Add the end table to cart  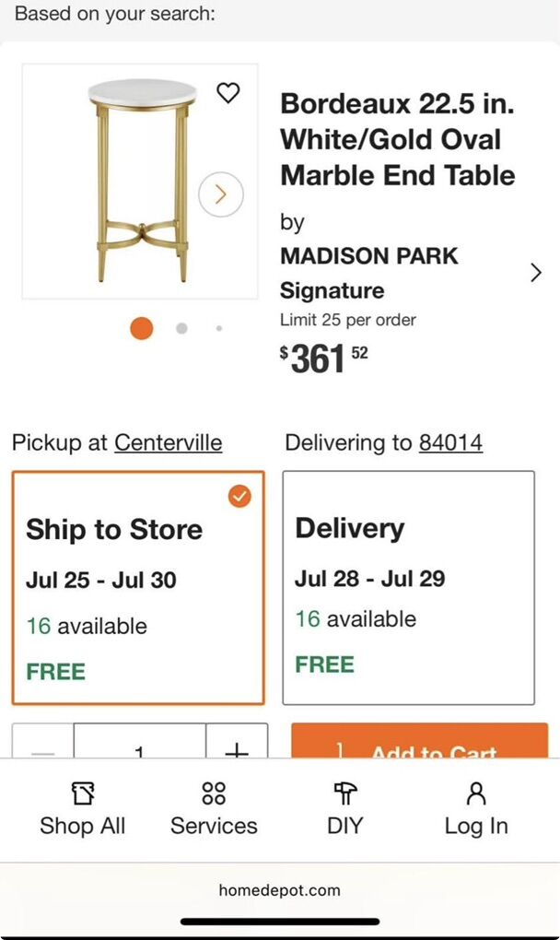pyautogui.click(x=419, y=745)
